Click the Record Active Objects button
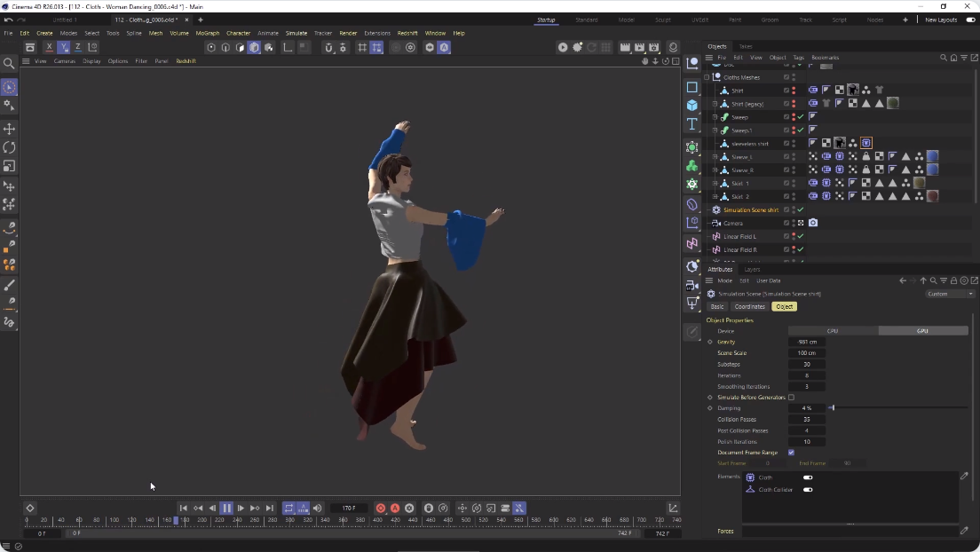Screen dimensions: 980x552 pyautogui.click(x=381, y=509)
